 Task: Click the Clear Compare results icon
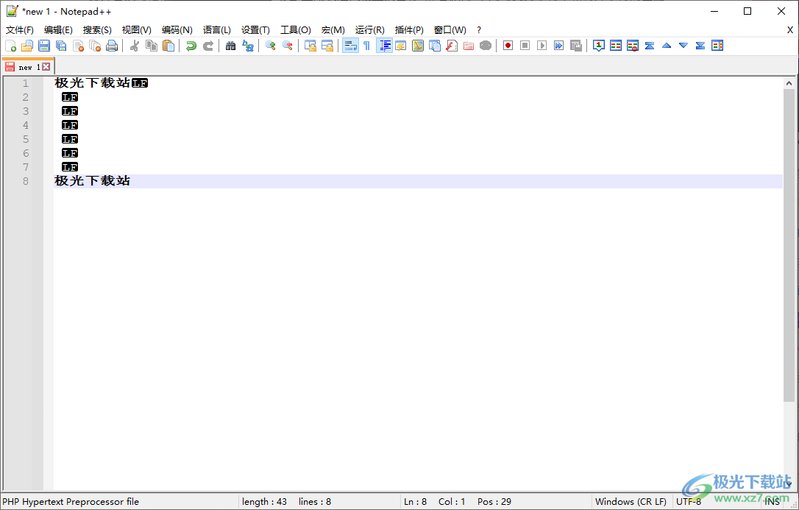point(633,46)
